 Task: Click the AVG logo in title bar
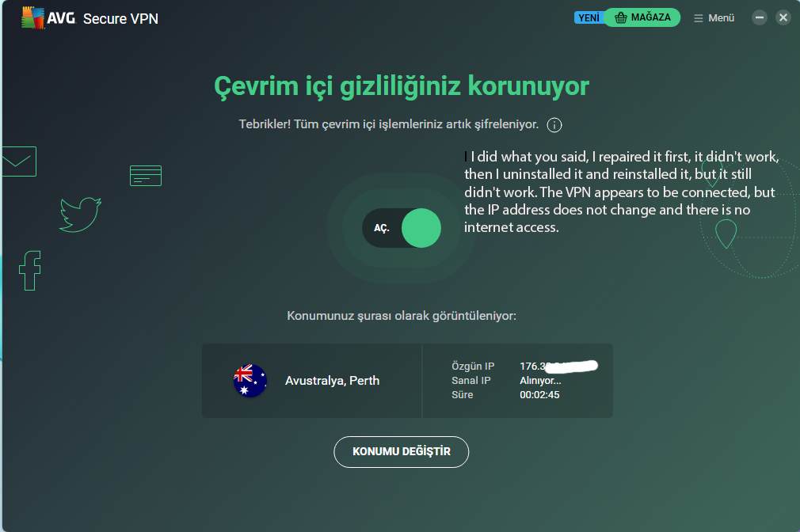[x=48, y=17]
